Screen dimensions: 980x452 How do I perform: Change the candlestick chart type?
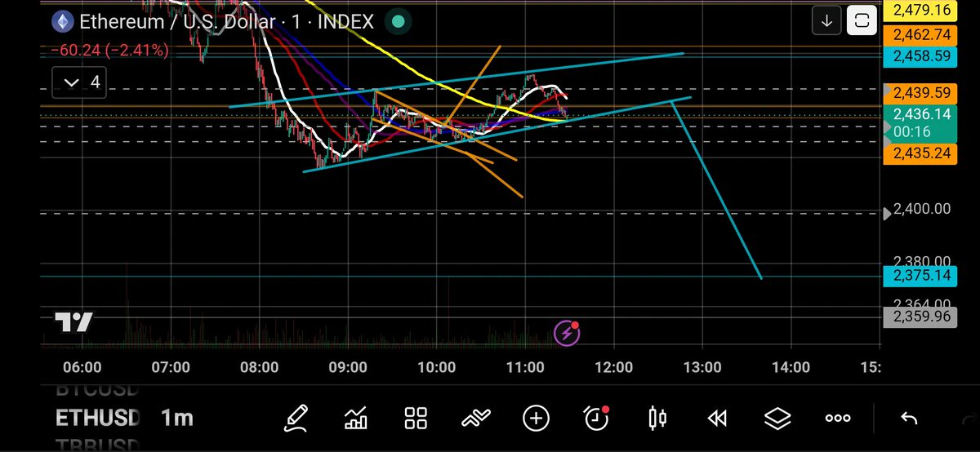657,419
